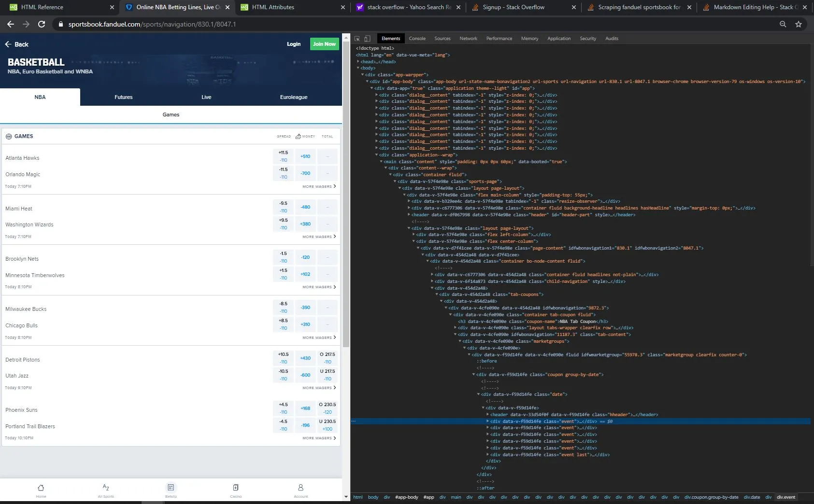Close the Signup - Stack Overflow tab

[574, 7]
